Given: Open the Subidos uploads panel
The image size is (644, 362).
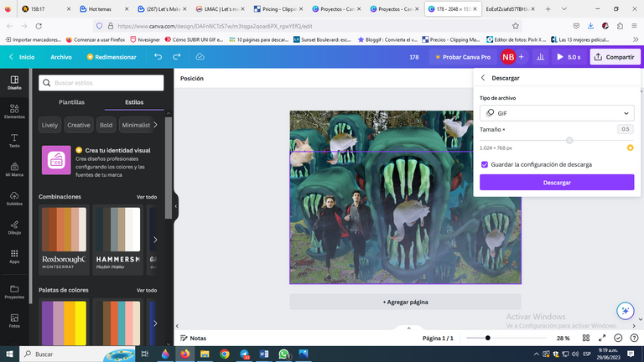Looking at the screenshot, I should click(14, 199).
